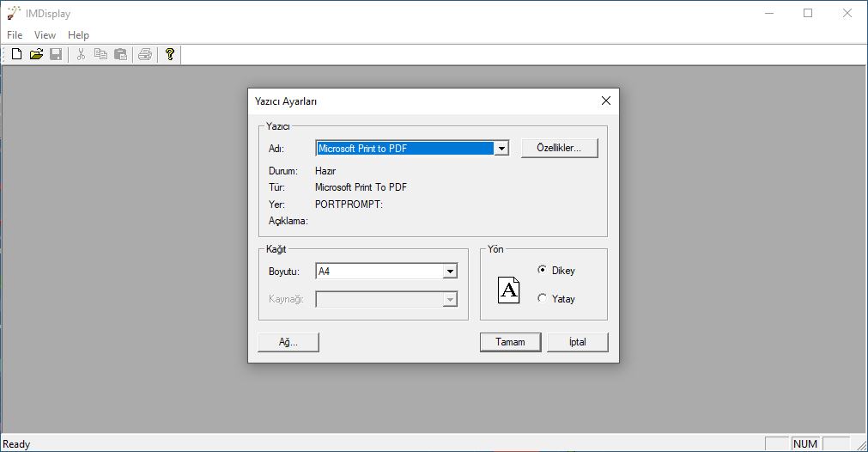The width and height of the screenshot is (868, 452).
Task: Click the disabled Kaynağı source dropdown
Action: [x=386, y=299]
